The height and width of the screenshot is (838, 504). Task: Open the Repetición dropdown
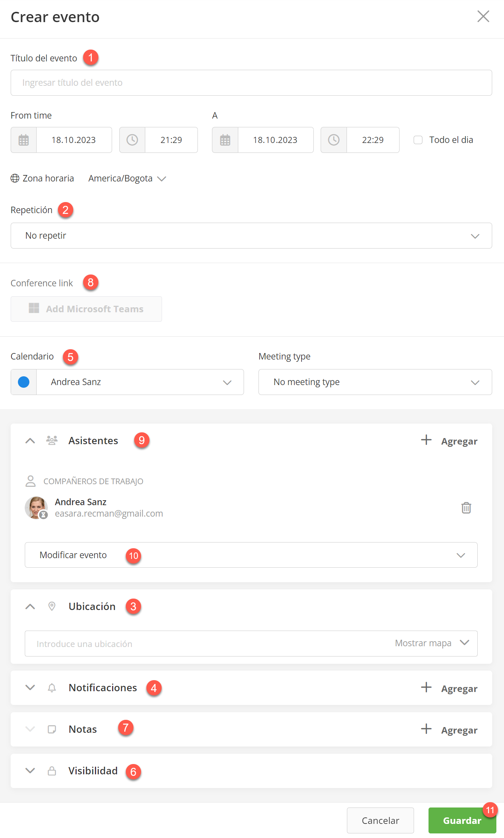coord(251,236)
